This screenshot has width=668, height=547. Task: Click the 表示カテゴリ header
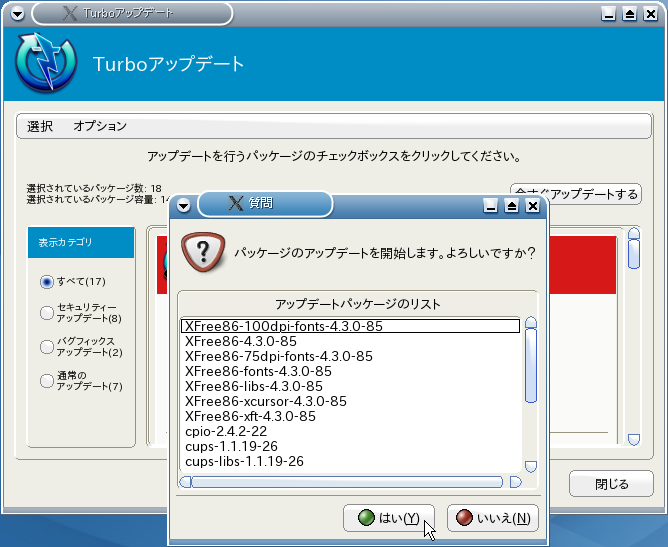(x=81, y=242)
